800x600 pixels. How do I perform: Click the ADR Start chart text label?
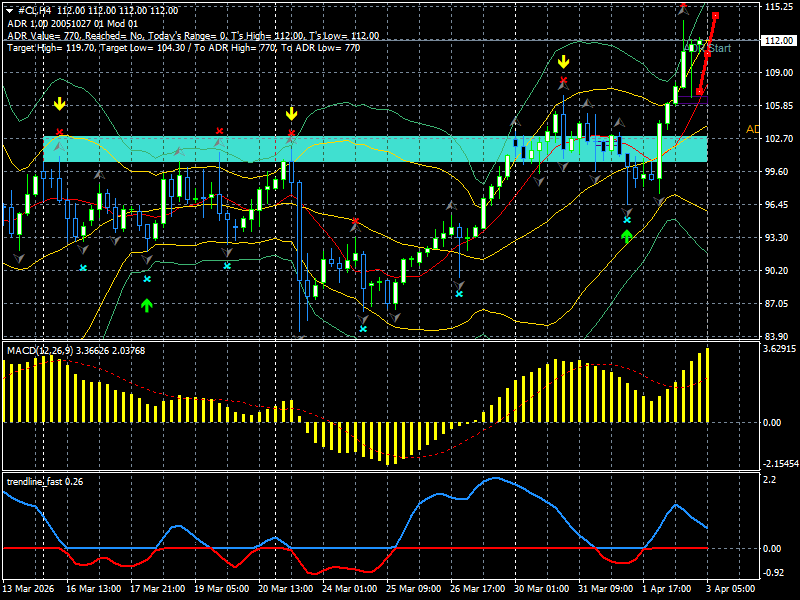click(706, 46)
